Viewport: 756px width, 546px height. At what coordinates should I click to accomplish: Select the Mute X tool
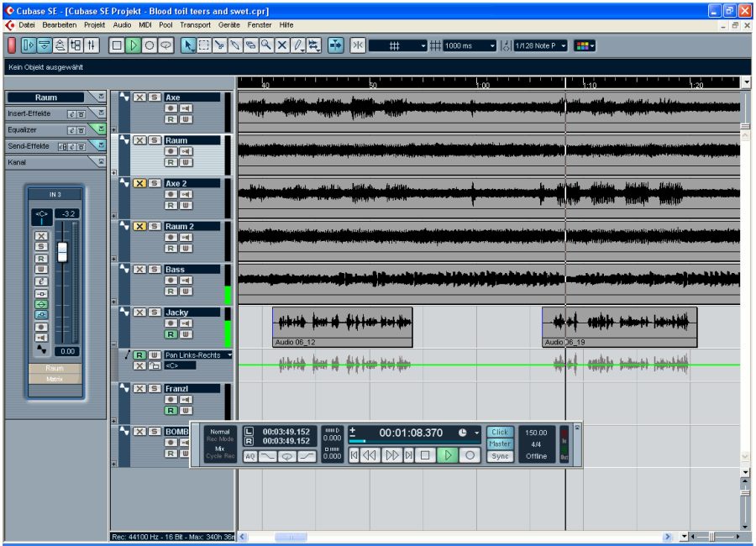pos(281,45)
